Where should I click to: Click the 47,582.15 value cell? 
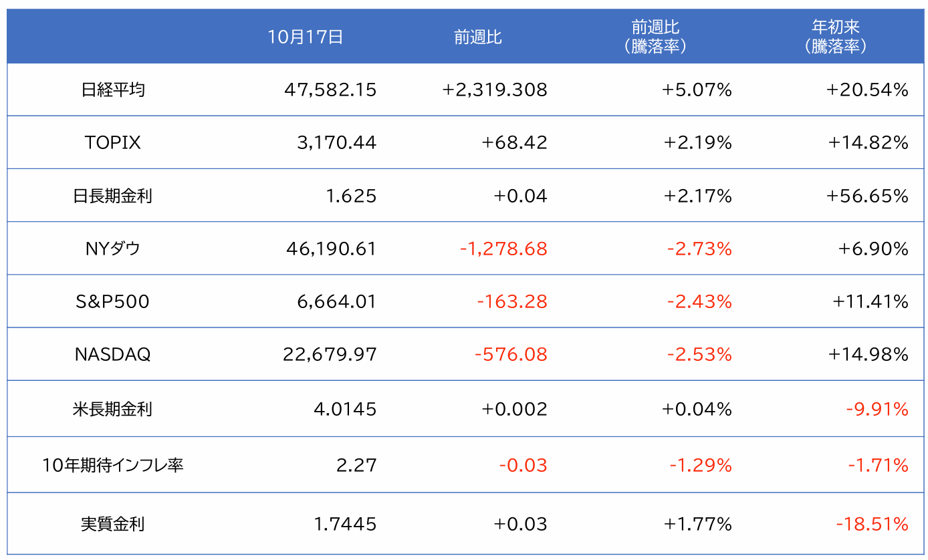click(330, 90)
